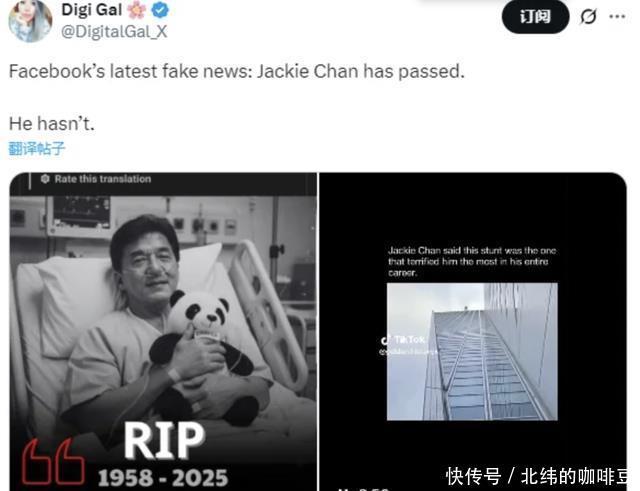Click the RIP 1958 - 2025 caption
This screenshot has width=640, height=491.
tap(163, 455)
